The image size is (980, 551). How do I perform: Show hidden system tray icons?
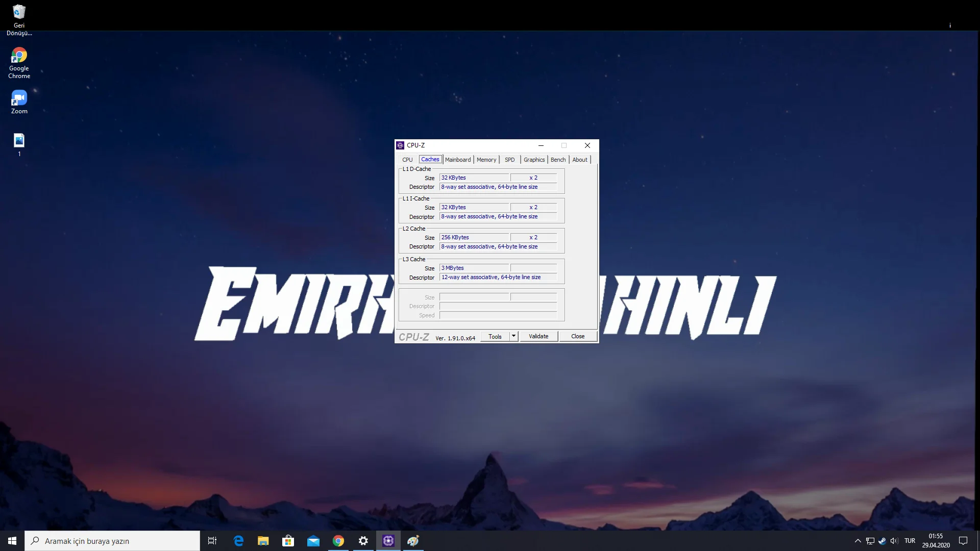[x=858, y=541]
